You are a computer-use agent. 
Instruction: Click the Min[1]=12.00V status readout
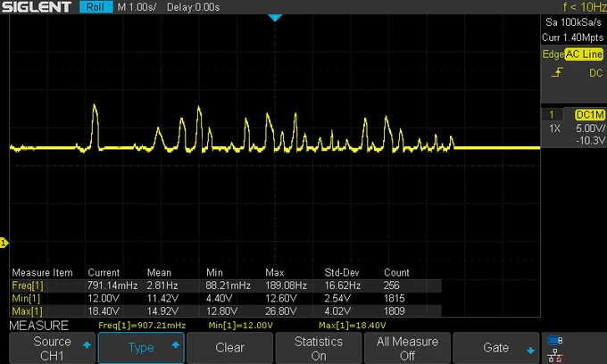point(240,326)
